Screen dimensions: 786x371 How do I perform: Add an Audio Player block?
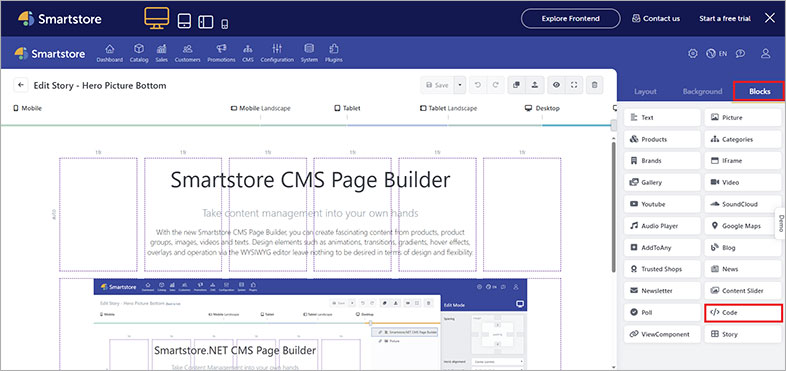pos(662,226)
